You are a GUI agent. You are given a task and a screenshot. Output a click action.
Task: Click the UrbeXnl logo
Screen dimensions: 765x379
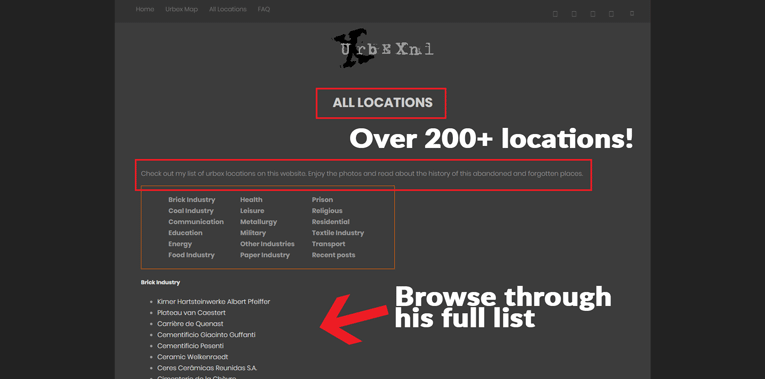point(383,49)
